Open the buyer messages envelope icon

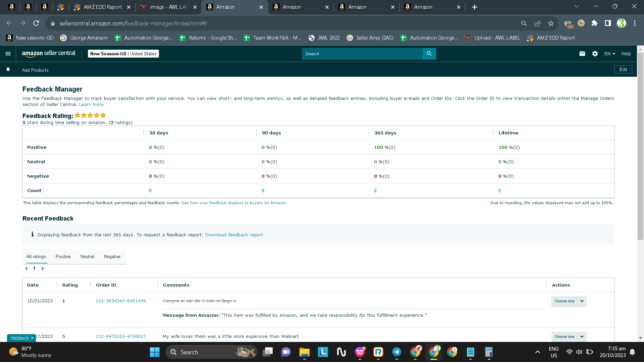pos(582,54)
